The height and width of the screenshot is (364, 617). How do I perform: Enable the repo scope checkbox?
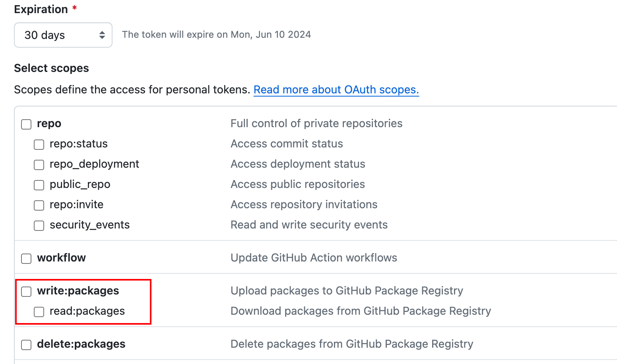point(26,124)
